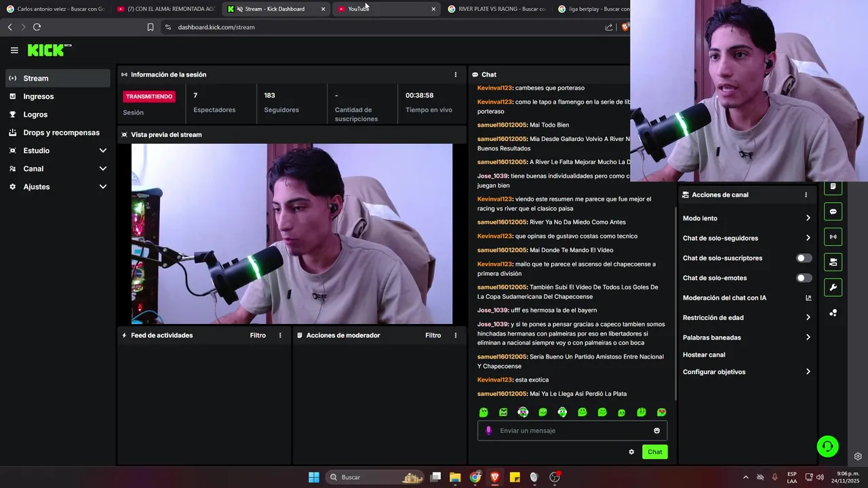Click the document icon in right sidebar
868x488 pixels.
click(833, 186)
